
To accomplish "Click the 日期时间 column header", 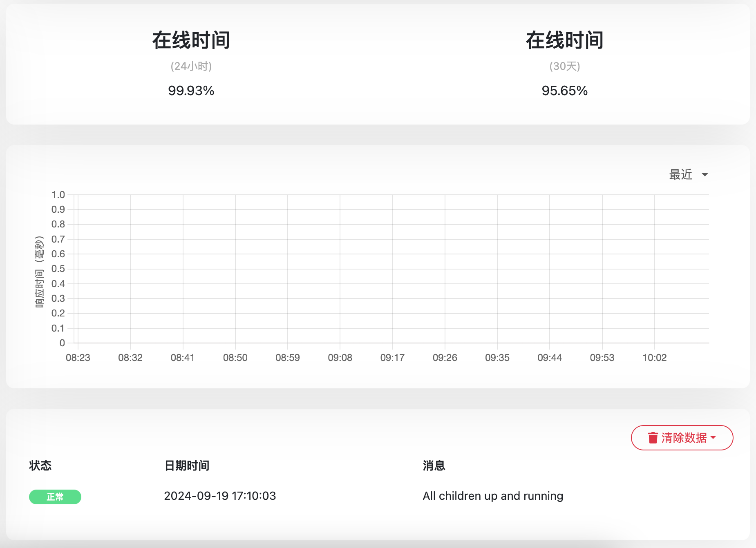I will click(x=187, y=466).
